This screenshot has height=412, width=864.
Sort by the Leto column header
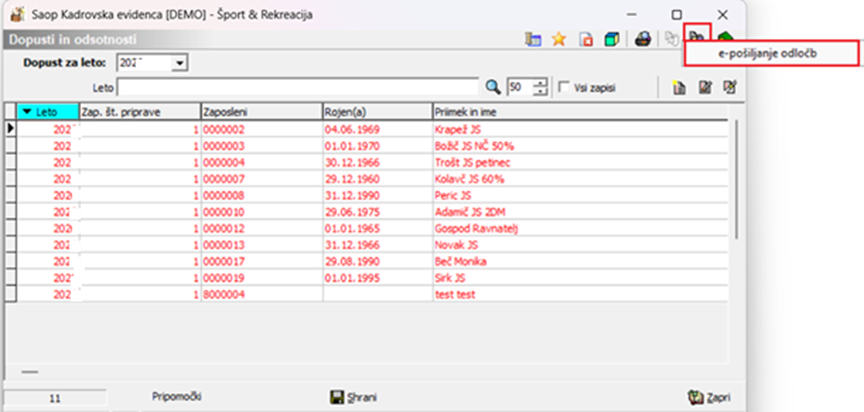click(x=48, y=112)
